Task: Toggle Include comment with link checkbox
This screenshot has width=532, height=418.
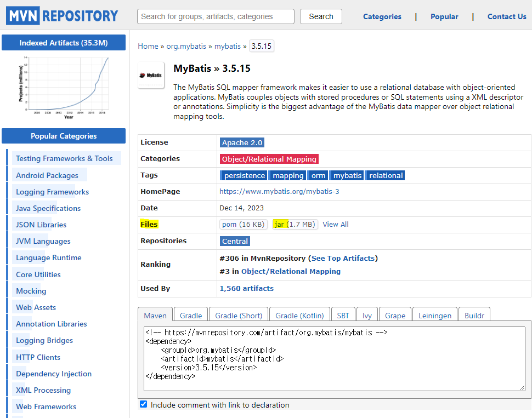Action: 144,404
